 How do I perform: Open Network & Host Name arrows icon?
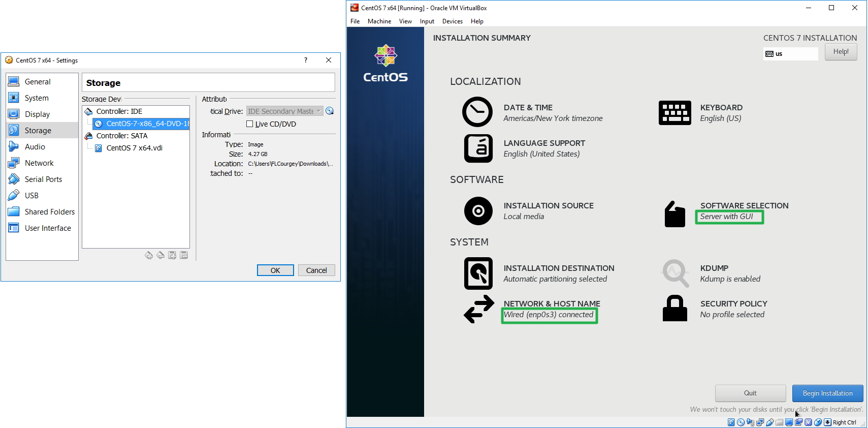click(x=478, y=309)
